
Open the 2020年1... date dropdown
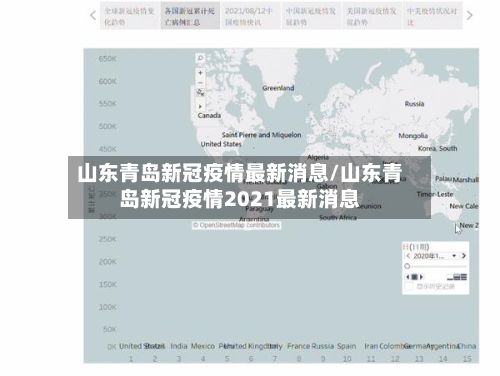click(435, 256)
